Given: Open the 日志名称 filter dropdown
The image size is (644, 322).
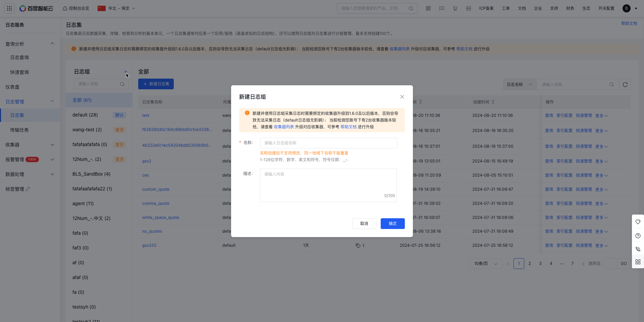Looking at the screenshot, I should (x=520, y=85).
